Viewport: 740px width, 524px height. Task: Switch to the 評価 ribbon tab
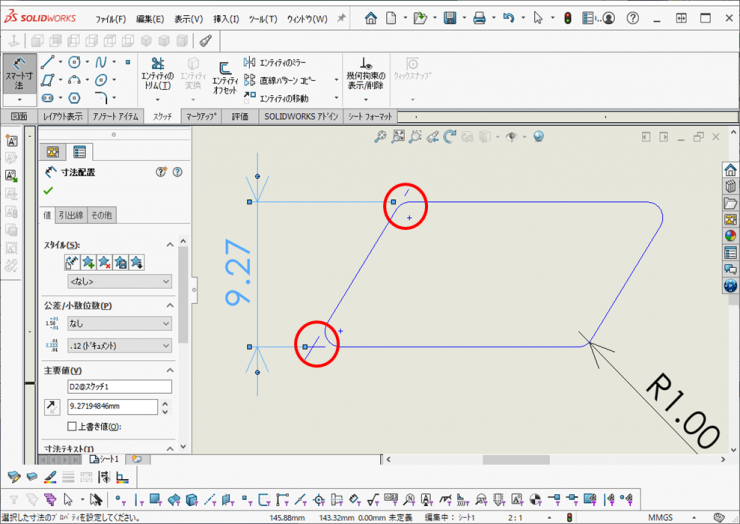[240, 116]
